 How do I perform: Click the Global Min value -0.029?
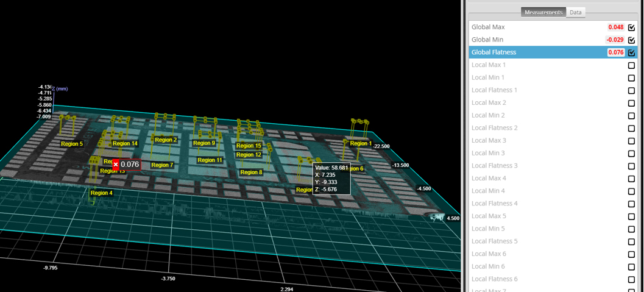click(x=614, y=40)
